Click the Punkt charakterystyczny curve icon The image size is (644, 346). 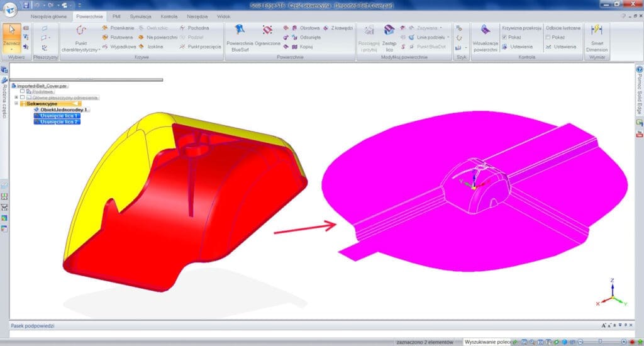click(x=80, y=30)
